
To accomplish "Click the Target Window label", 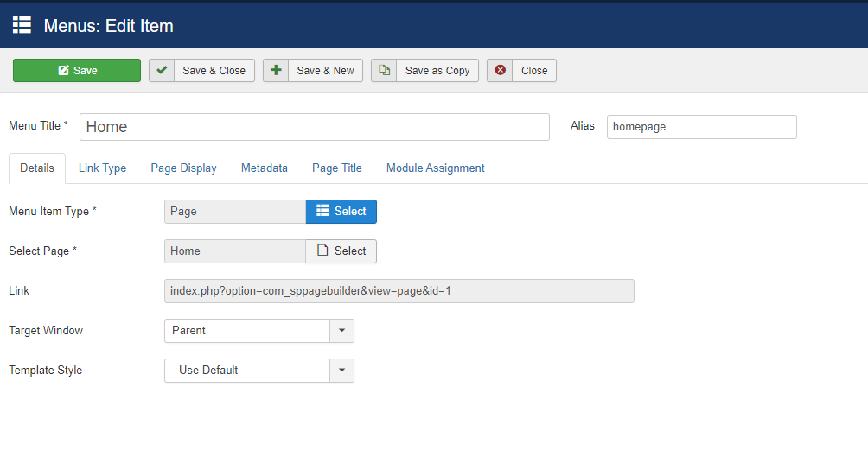I will (46, 330).
